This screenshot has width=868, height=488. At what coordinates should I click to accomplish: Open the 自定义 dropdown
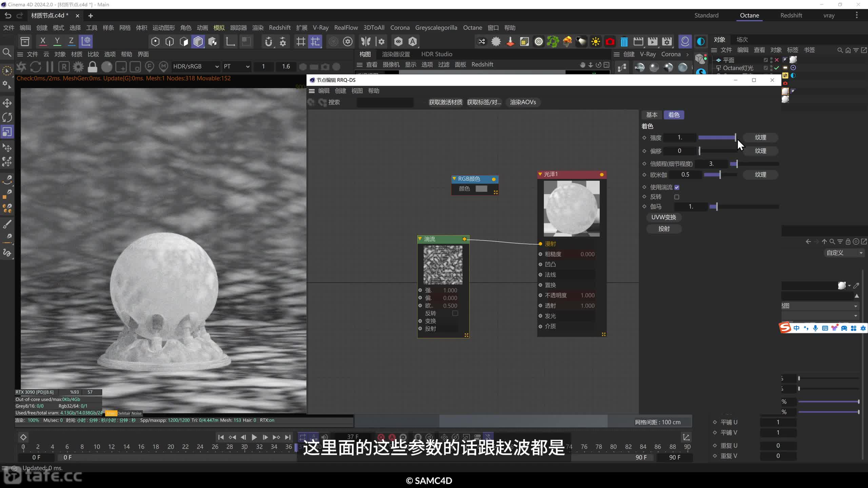click(x=845, y=253)
